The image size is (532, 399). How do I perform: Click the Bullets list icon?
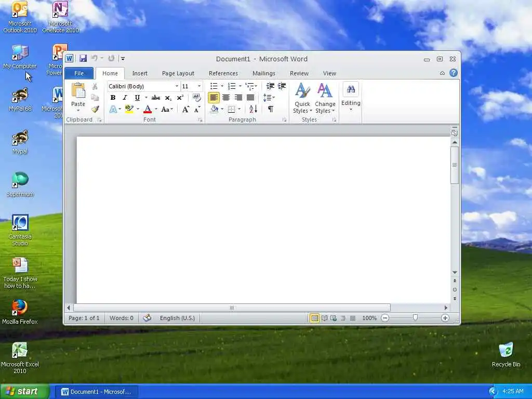pyautogui.click(x=214, y=86)
